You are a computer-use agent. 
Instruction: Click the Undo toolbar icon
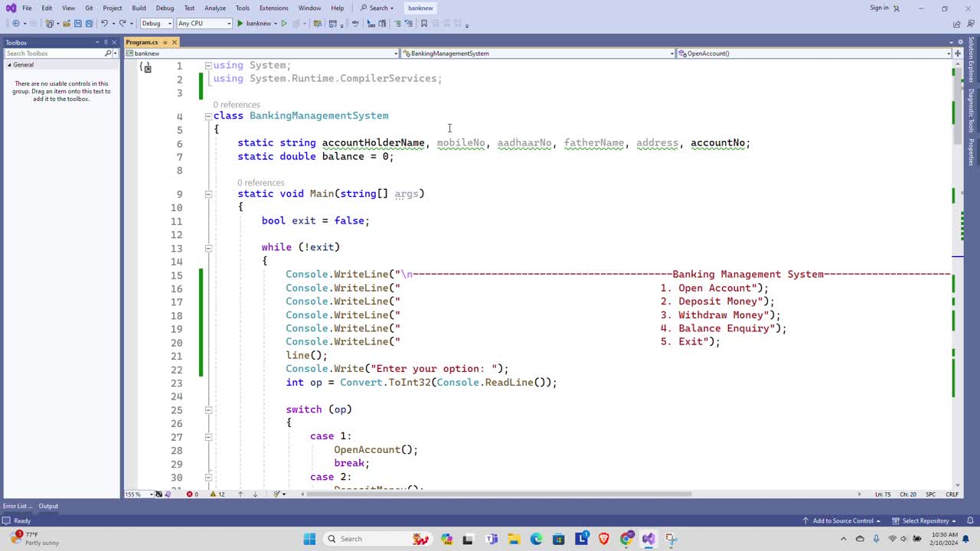[105, 24]
